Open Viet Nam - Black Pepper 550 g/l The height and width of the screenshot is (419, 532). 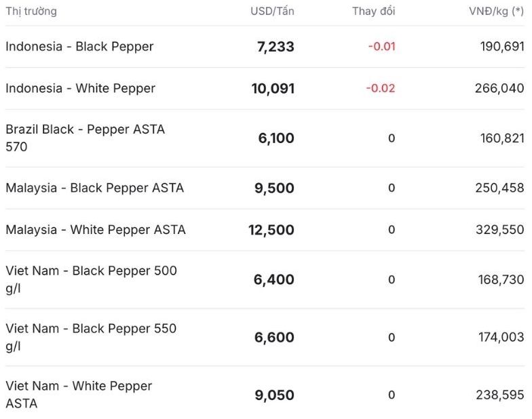coord(91,337)
